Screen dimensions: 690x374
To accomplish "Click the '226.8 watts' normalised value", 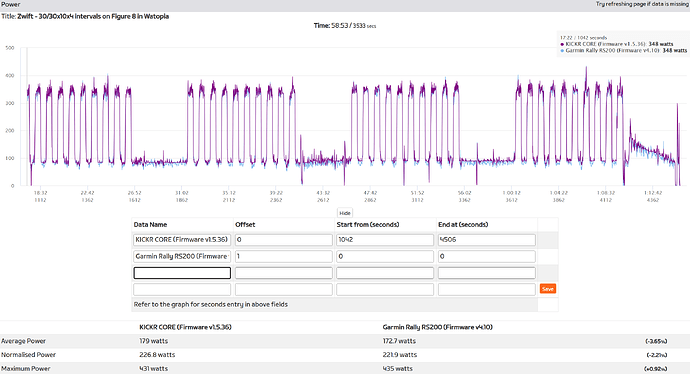I will [157, 355].
